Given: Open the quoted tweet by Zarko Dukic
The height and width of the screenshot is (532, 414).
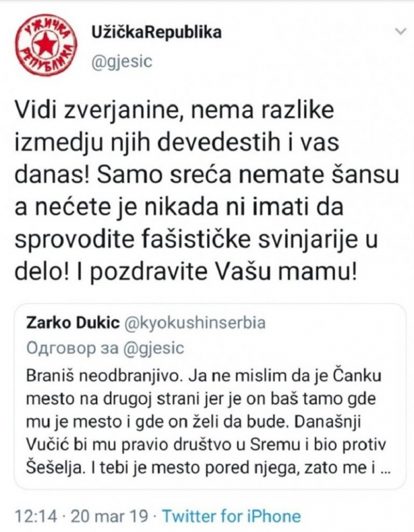Looking at the screenshot, I should (x=208, y=395).
